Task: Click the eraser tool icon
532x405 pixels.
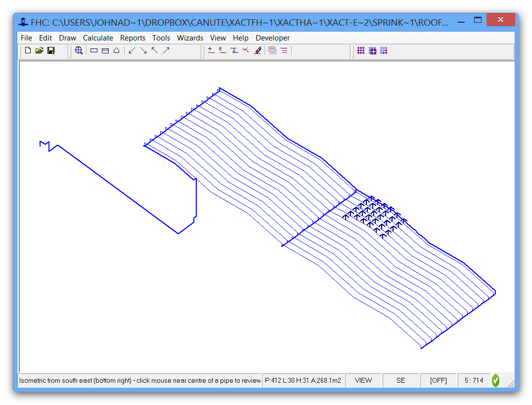Action: (257, 50)
